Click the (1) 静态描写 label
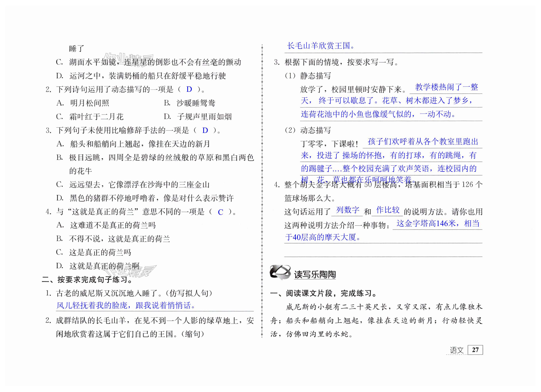 [x=308, y=76]
